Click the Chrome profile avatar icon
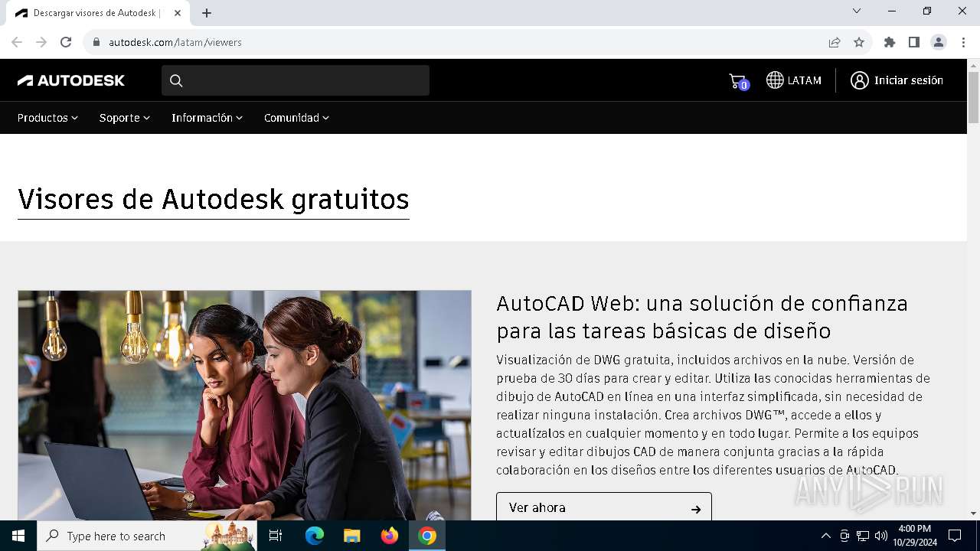Image resolution: width=980 pixels, height=551 pixels. (939, 42)
